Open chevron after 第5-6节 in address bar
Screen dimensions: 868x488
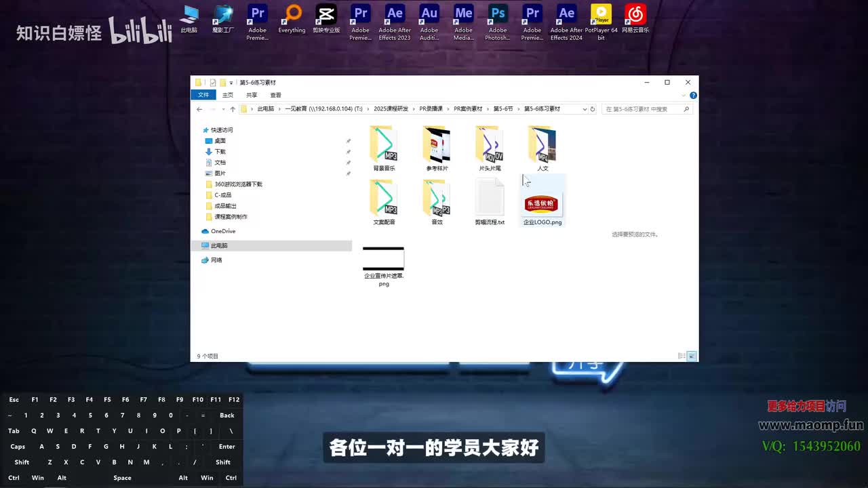519,109
